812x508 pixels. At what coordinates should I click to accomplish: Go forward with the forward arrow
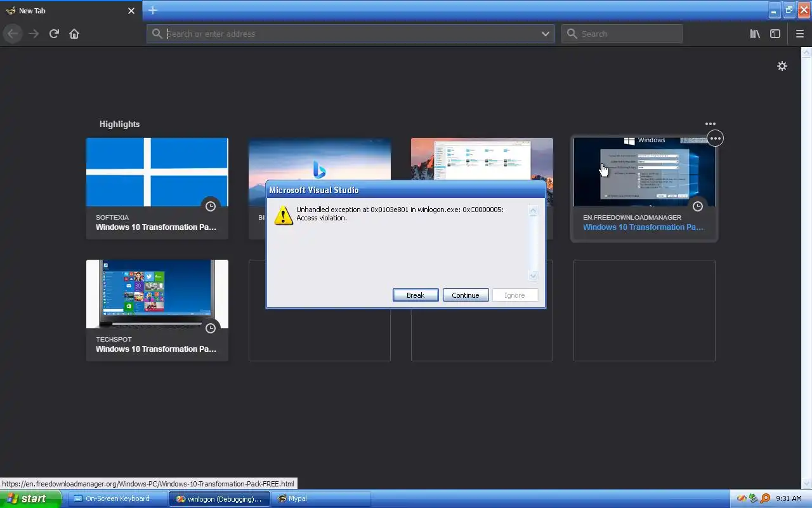tap(34, 34)
